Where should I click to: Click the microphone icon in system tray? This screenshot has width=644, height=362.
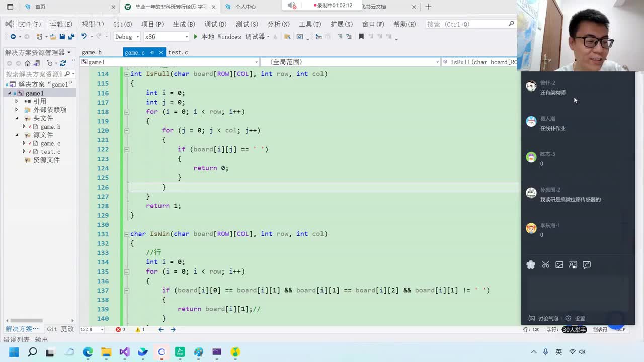(546, 352)
